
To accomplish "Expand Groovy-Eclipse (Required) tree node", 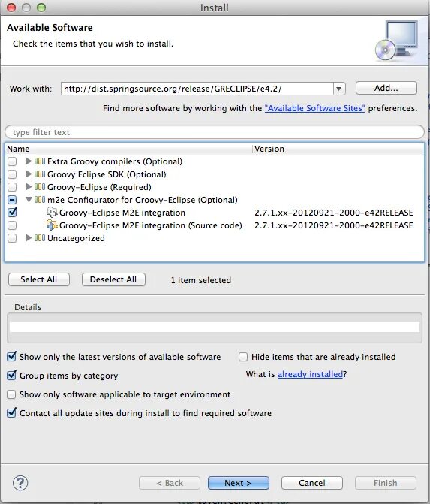I will (29, 186).
